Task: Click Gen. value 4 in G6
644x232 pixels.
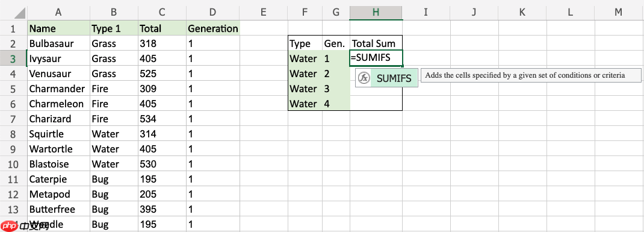Action: pyautogui.click(x=336, y=104)
